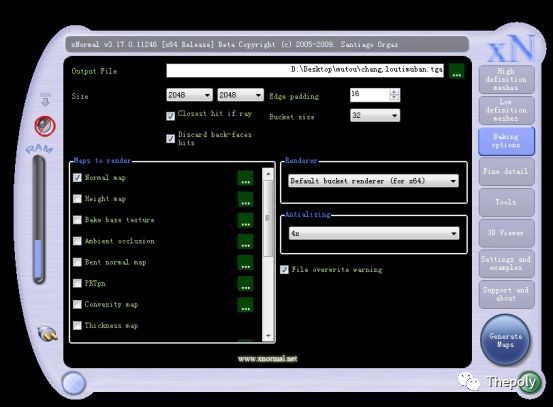Open Ambient occlusion options button
554x407 pixels.
coord(245,241)
